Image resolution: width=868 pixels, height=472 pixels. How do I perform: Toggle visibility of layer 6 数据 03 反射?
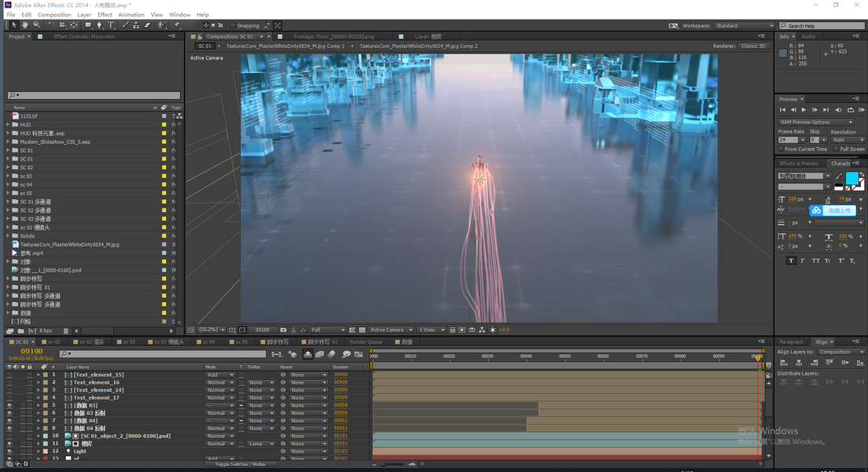(x=9, y=413)
